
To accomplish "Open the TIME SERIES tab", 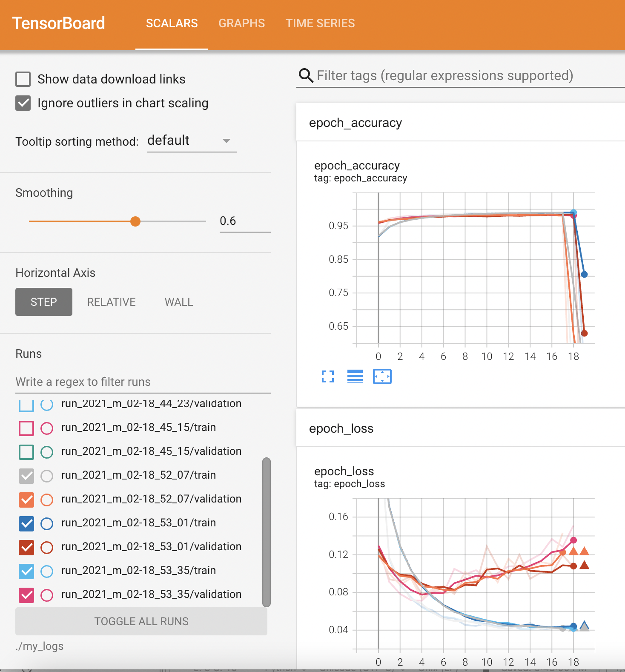I will point(320,23).
